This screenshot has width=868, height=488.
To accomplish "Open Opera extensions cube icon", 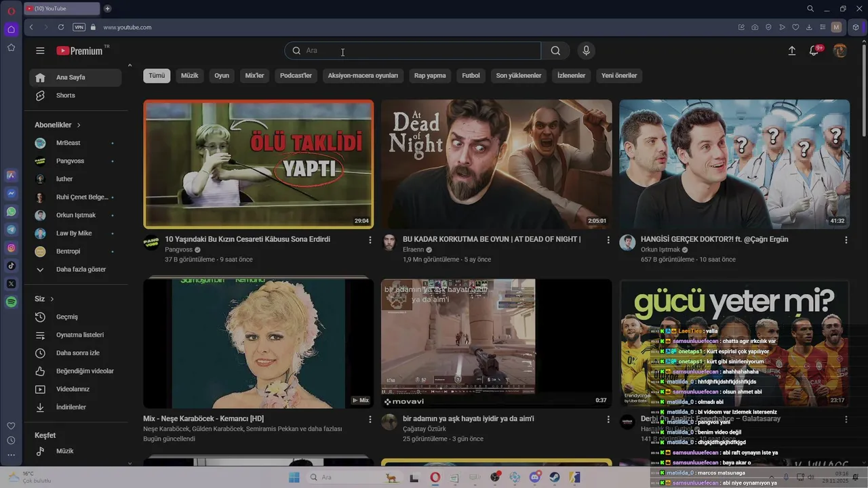I will 856,27.
